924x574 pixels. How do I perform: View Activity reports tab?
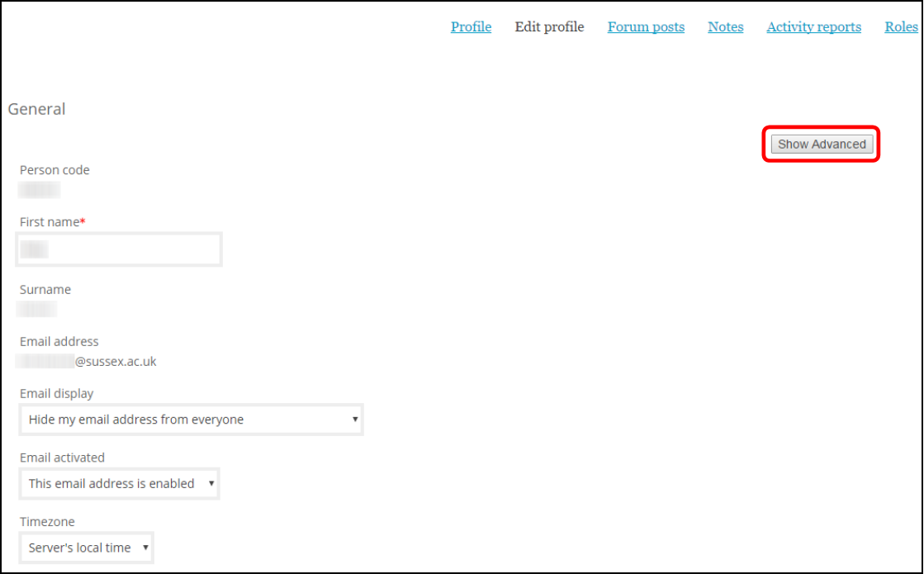coord(814,27)
